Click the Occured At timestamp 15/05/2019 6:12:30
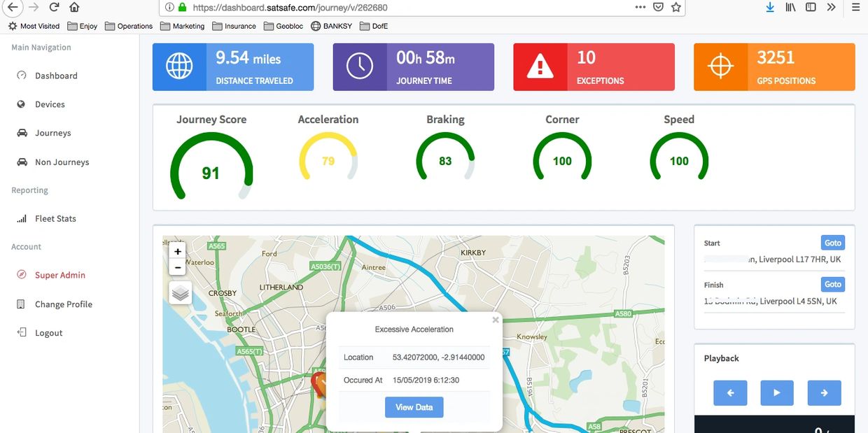 click(426, 381)
